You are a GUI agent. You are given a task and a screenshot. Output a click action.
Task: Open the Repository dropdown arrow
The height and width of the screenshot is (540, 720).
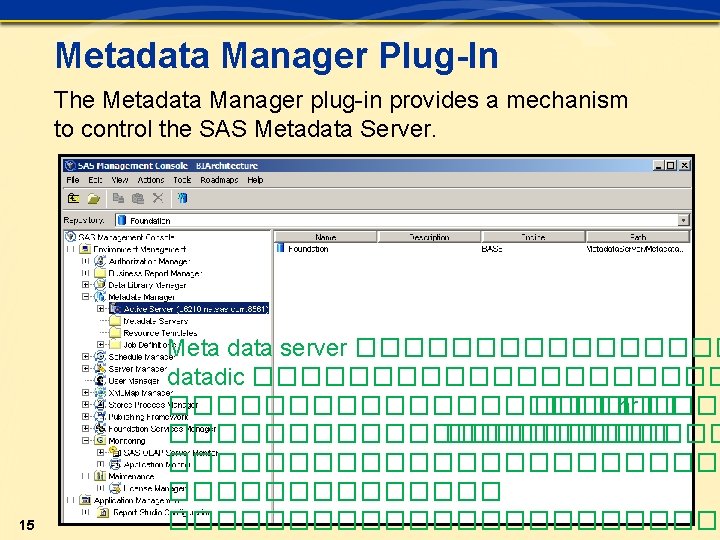tap(683, 220)
